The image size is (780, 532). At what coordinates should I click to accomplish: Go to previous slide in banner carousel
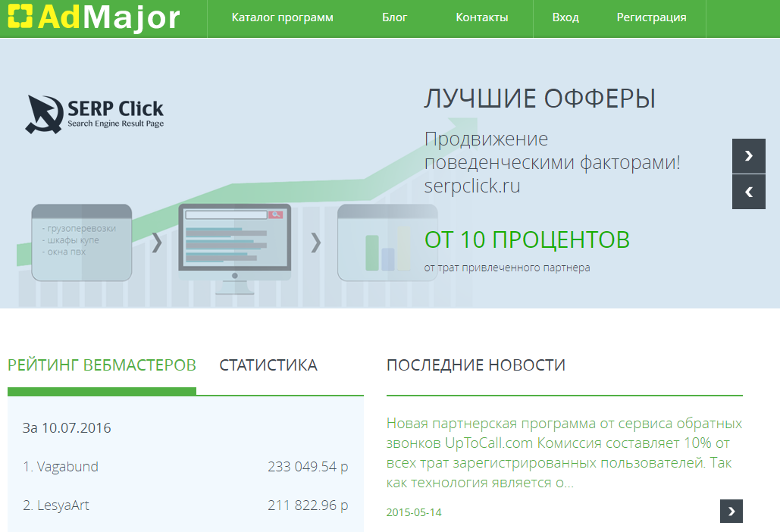coord(749,192)
